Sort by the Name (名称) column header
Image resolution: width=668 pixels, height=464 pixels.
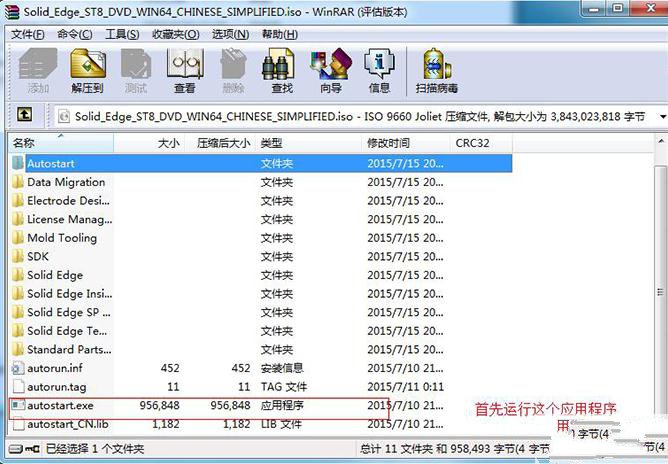click(x=61, y=143)
